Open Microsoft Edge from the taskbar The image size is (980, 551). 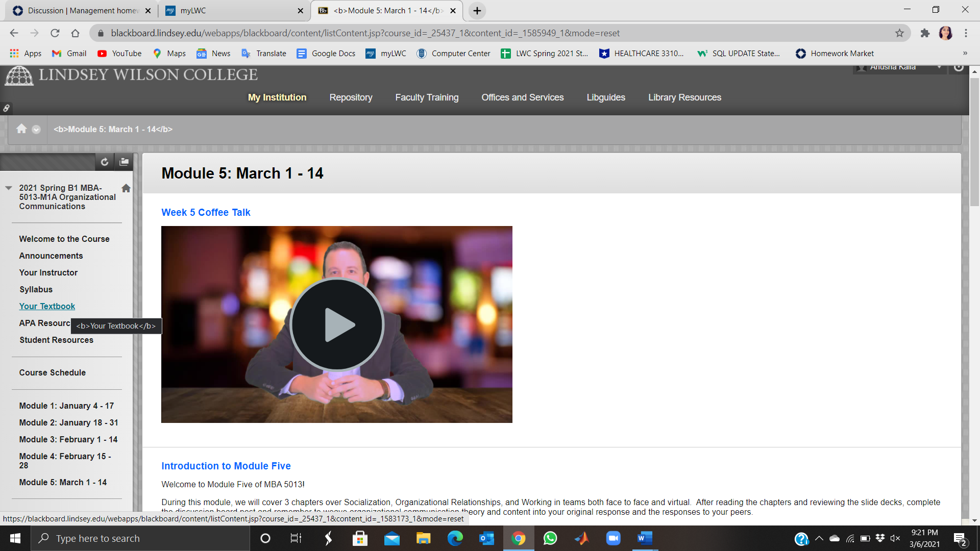[x=455, y=538]
